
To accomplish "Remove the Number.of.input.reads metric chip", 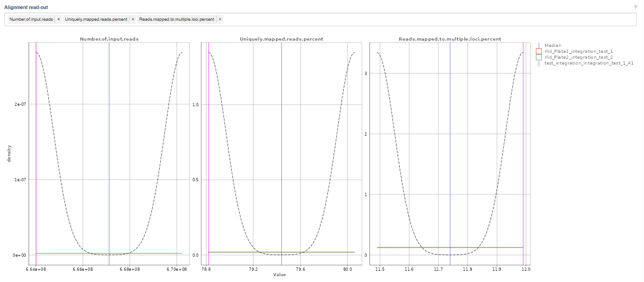I will click(57, 19).
